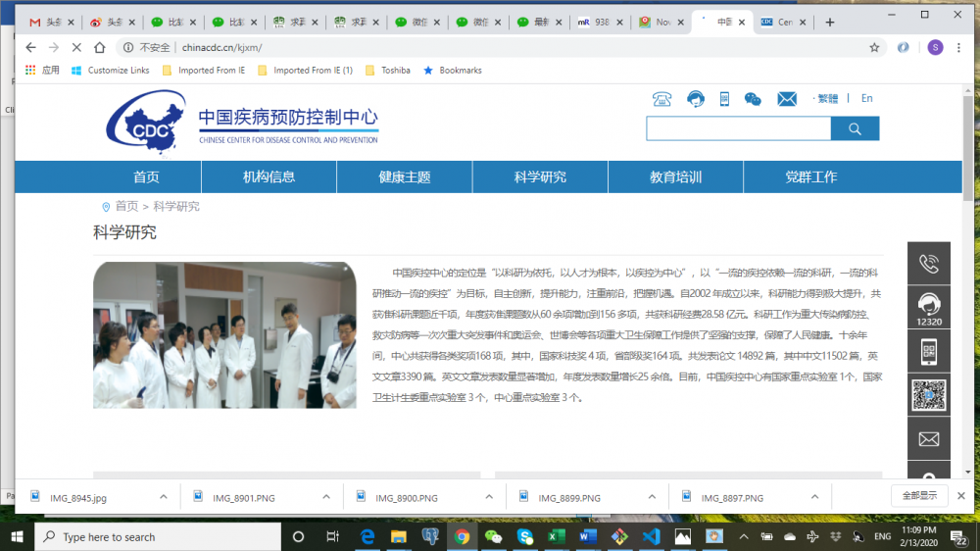This screenshot has width=980, height=551.
Task: Click the 12320 hotline icon in right sidebar
Action: click(928, 309)
